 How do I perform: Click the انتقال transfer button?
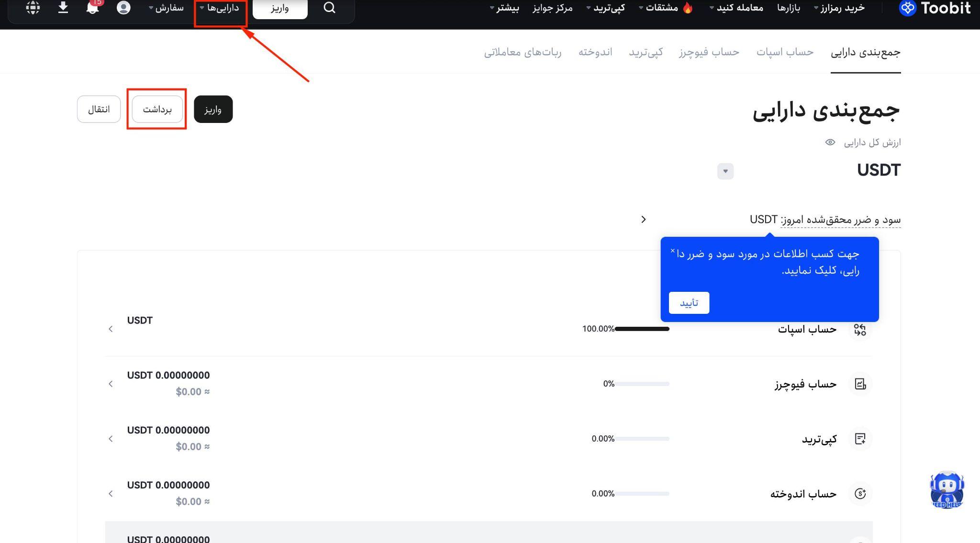[99, 110]
